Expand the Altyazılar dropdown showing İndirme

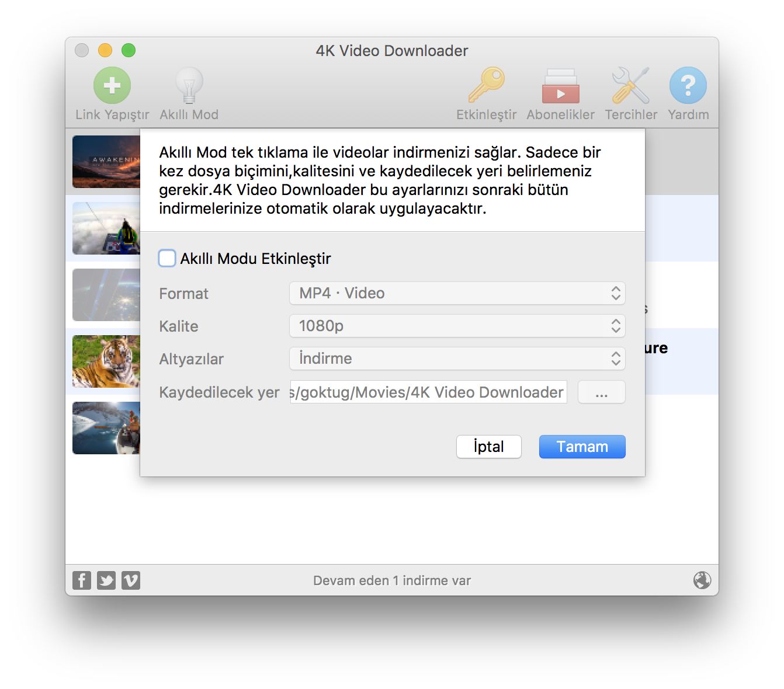coord(457,359)
